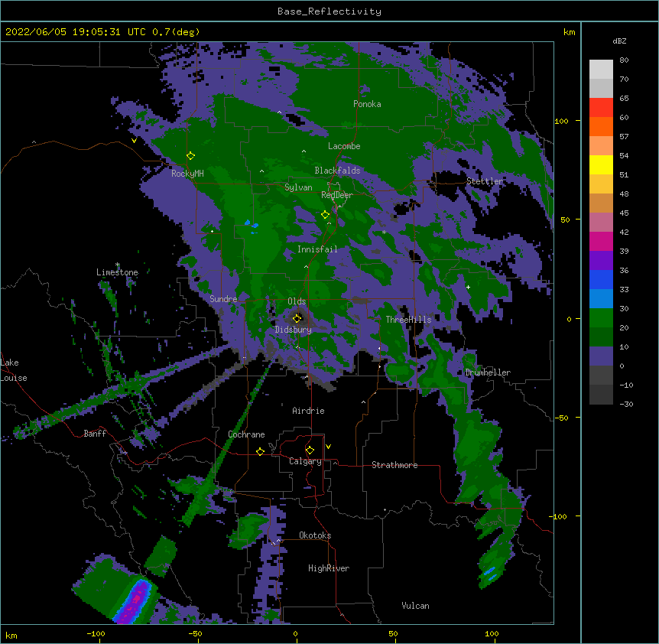
Task: Click the white plus marker east of ThreeHills
Action: [x=468, y=287]
